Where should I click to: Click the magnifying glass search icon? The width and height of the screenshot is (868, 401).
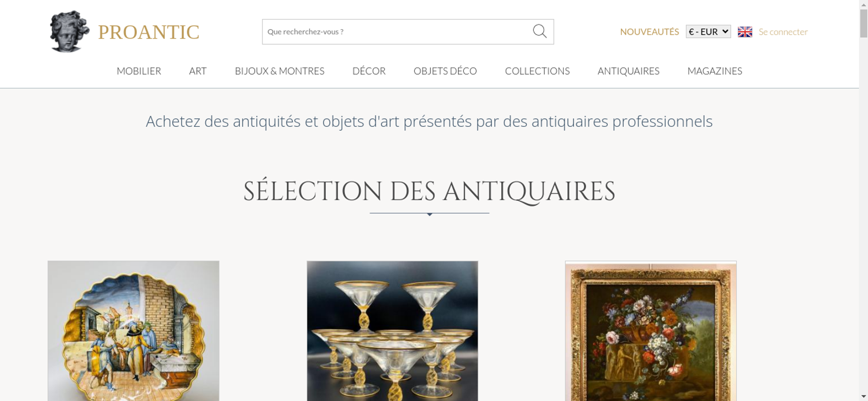click(539, 31)
